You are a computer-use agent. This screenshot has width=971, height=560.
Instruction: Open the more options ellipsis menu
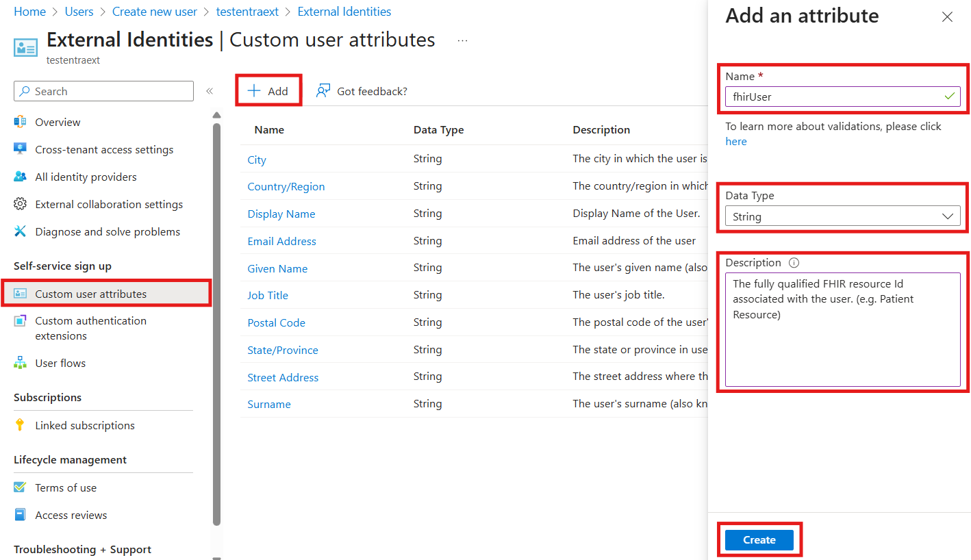pos(462,40)
